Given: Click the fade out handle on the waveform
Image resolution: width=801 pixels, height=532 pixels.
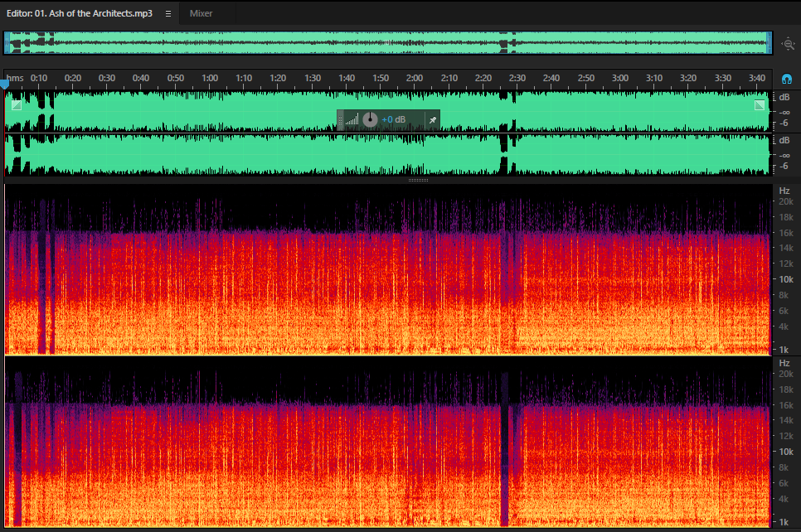Looking at the screenshot, I should (x=760, y=105).
